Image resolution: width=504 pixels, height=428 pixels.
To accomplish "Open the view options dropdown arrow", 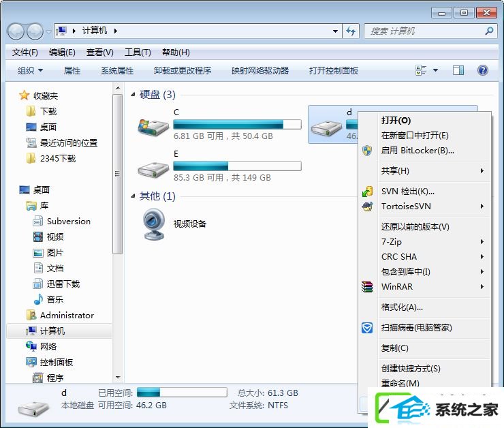I will click(x=435, y=70).
